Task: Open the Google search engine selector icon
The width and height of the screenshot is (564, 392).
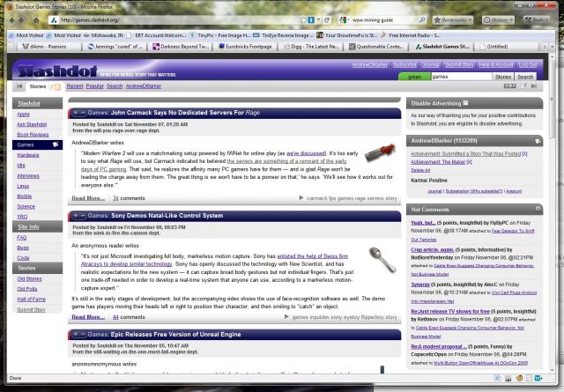Action: 343,20
